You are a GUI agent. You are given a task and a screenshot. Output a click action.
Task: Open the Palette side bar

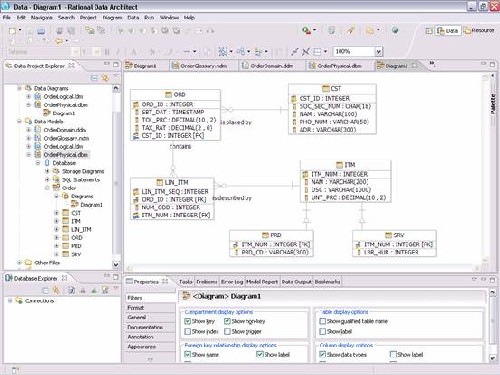[493, 104]
